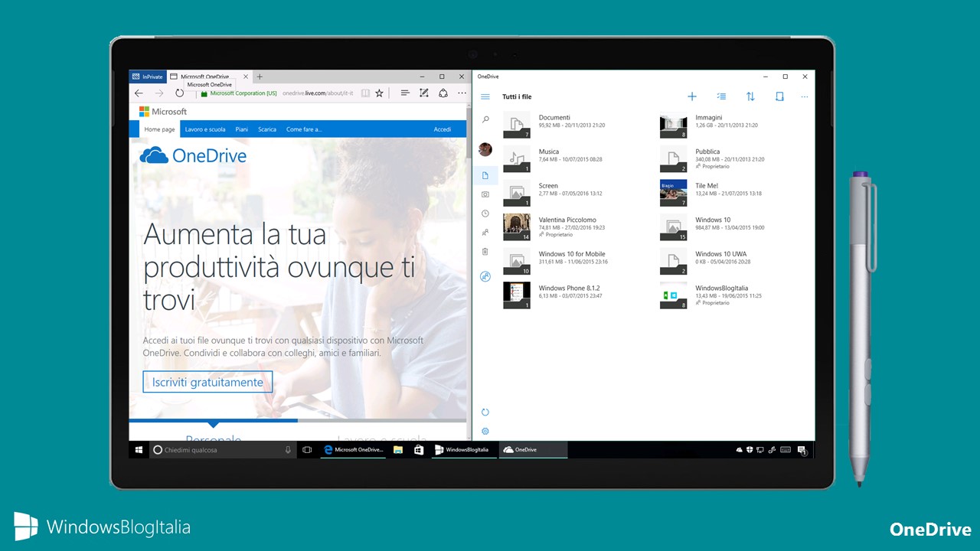Open Task View on the taskbar
Viewport: 980px width, 551px height.
pos(307,450)
